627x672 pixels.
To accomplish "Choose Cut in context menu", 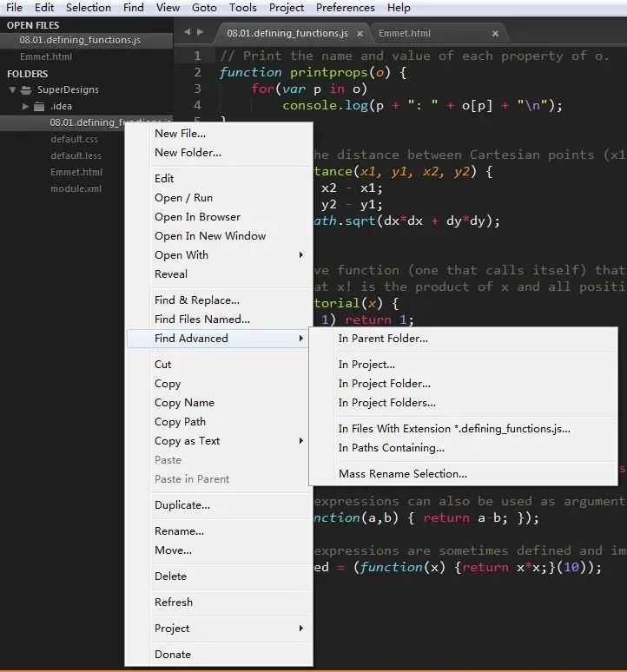I will [x=219, y=365].
